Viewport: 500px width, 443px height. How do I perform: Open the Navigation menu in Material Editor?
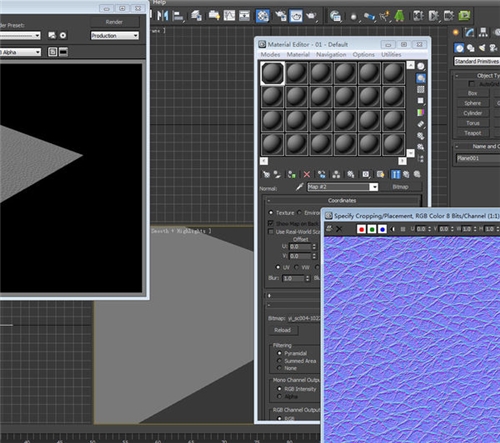point(331,54)
